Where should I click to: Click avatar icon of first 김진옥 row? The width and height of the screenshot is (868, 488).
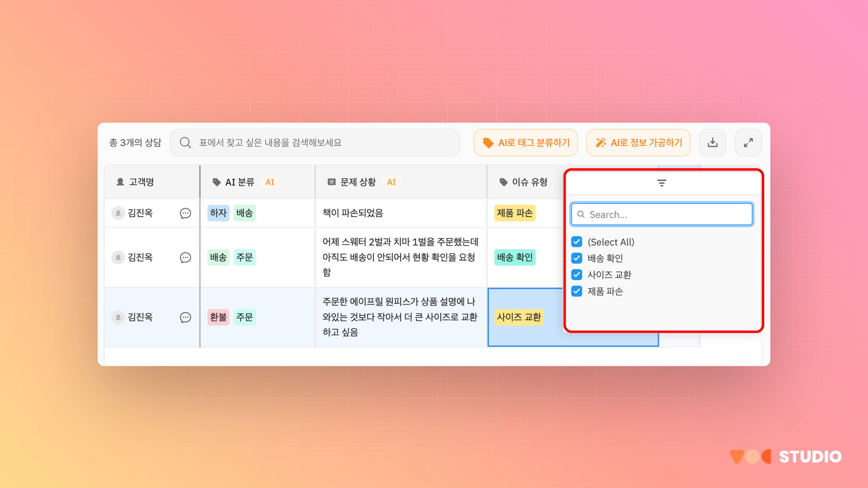118,213
